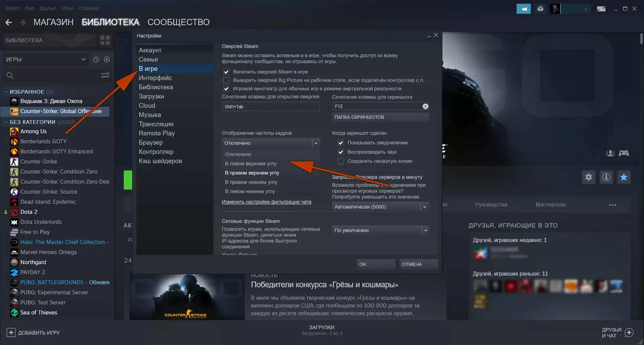The image size is (644, 345).
Task: Click the library page vertical scrollbar
Action: [x=641, y=39]
